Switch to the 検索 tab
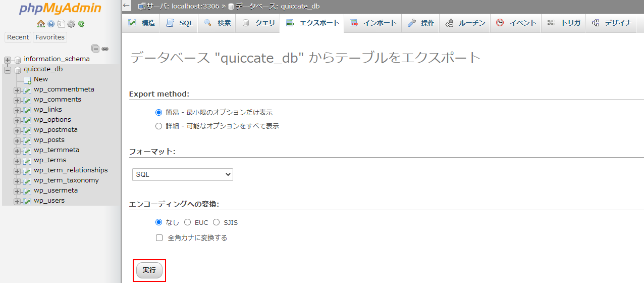The height and width of the screenshot is (283, 644). [x=218, y=23]
